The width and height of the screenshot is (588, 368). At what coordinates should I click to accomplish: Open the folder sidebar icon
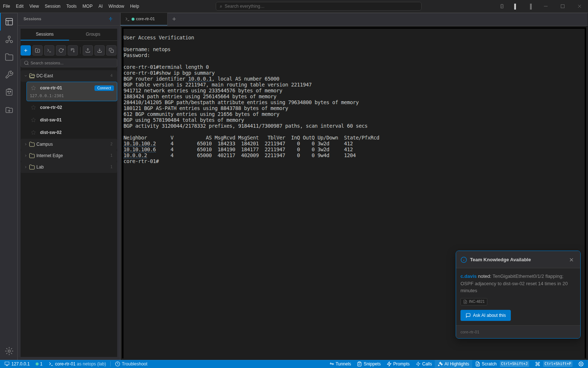(9, 57)
